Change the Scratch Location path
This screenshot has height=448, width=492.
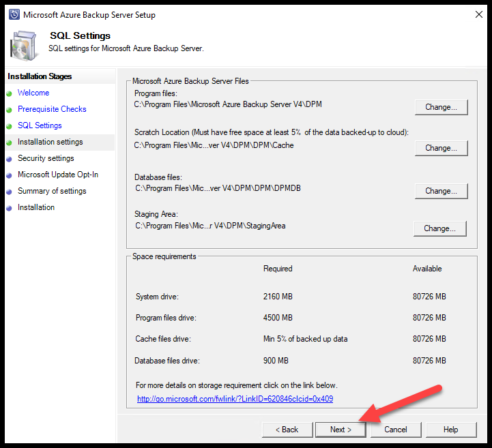pos(442,148)
